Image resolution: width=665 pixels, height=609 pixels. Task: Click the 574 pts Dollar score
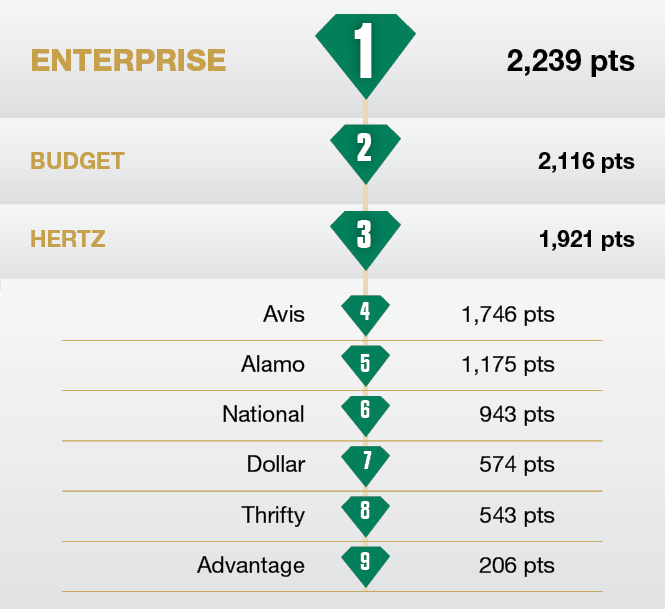pos(516,465)
